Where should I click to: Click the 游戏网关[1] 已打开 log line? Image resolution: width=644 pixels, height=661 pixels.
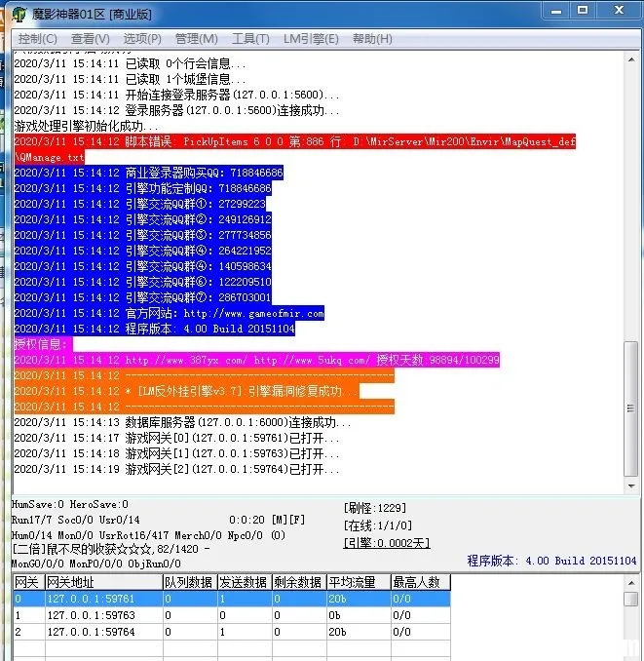[x=176, y=453]
